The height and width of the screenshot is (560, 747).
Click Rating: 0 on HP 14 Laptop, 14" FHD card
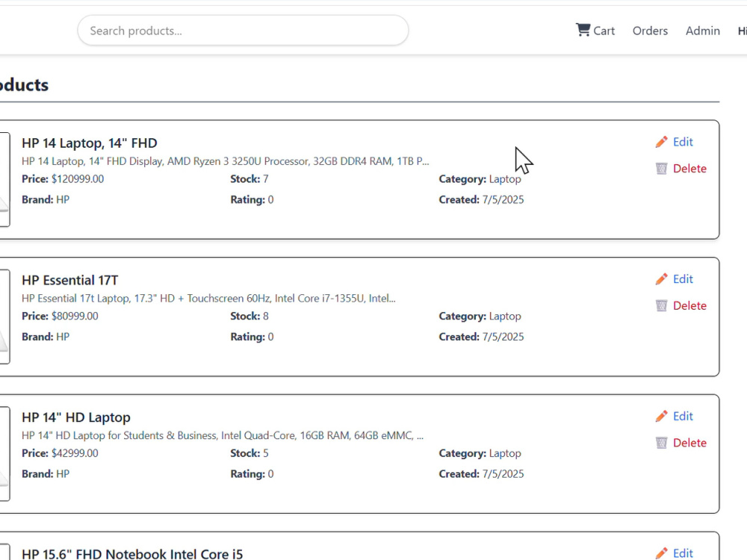pyautogui.click(x=252, y=199)
